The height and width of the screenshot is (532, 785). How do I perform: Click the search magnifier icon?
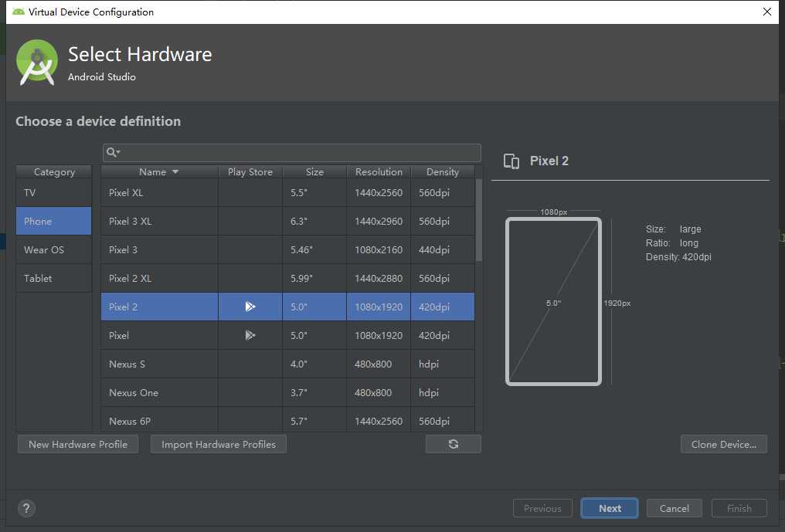(x=111, y=152)
